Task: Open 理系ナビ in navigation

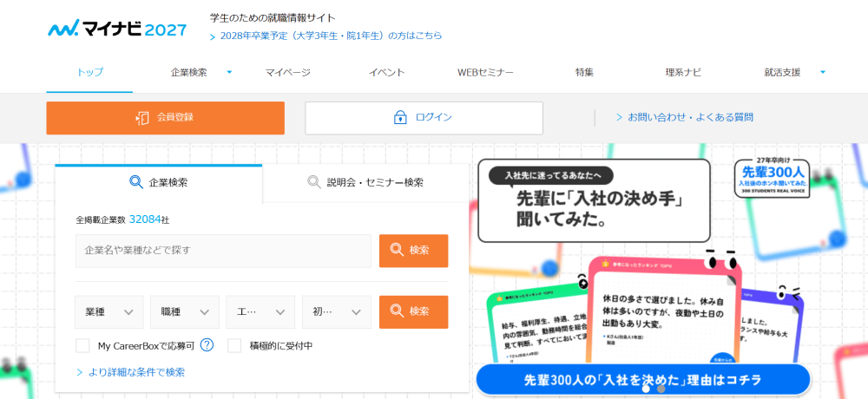Action: (x=683, y=73)
